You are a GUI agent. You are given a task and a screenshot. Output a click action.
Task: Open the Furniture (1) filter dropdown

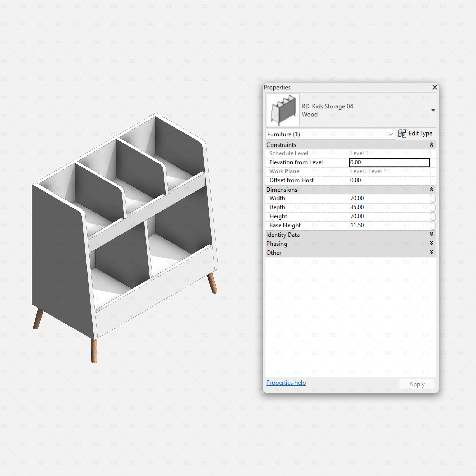point(390,134)
